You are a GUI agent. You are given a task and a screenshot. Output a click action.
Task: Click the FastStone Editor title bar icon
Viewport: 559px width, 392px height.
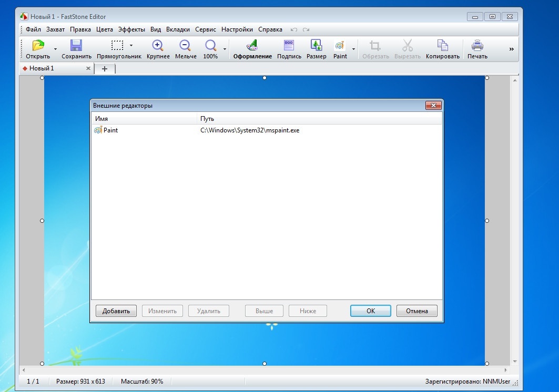point(24,16)
